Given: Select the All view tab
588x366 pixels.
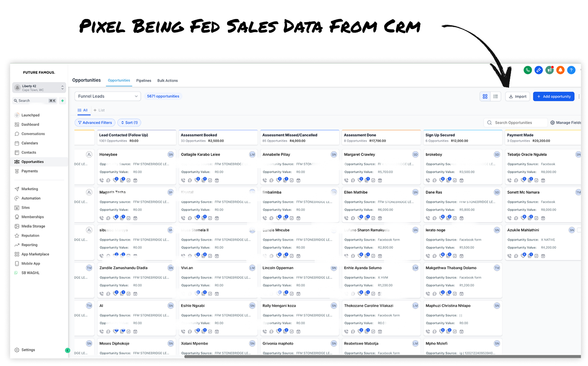Looking at the screenshot, I should tap(83, 110).
